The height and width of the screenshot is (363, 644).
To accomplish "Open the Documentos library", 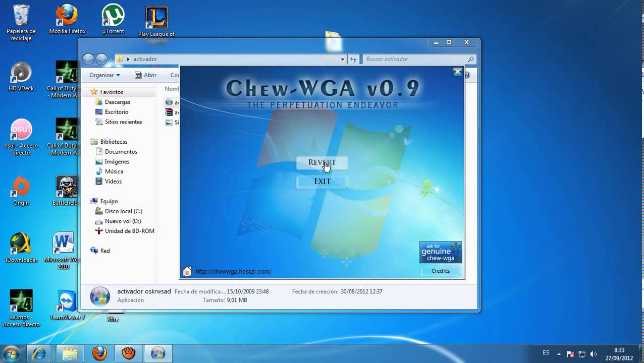I will (x=121, y=152).
